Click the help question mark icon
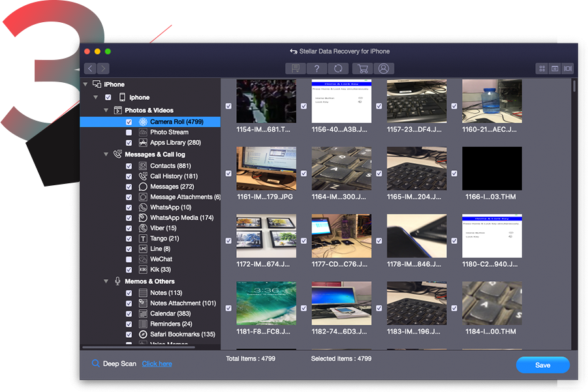This screenshot has width=588, height=392. [x=317, y=68]
